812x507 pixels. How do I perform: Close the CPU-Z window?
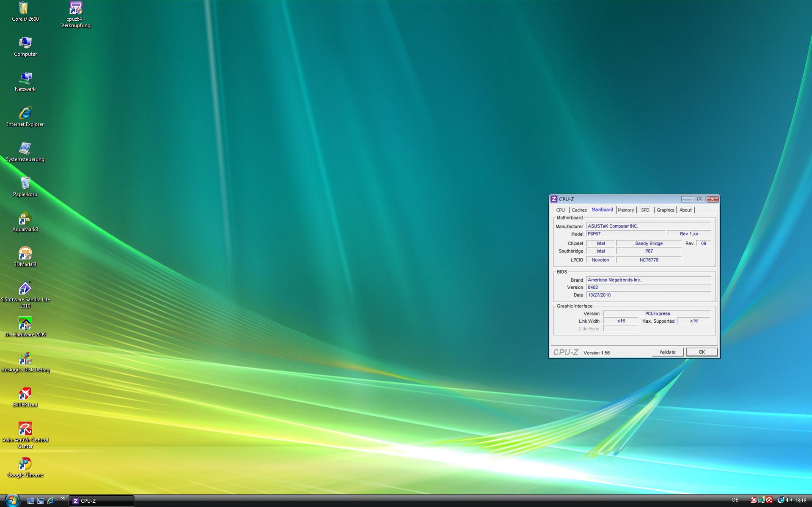pos(713,199)
